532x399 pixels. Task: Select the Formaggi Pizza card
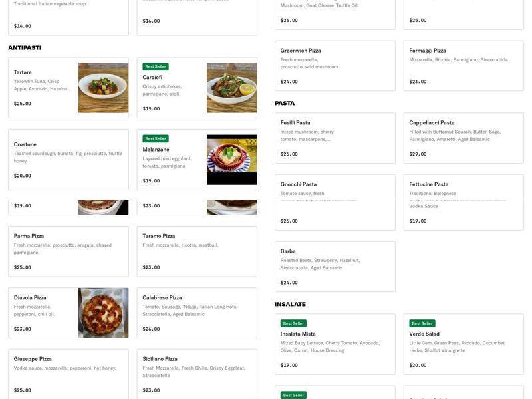(x=464, y=66)
